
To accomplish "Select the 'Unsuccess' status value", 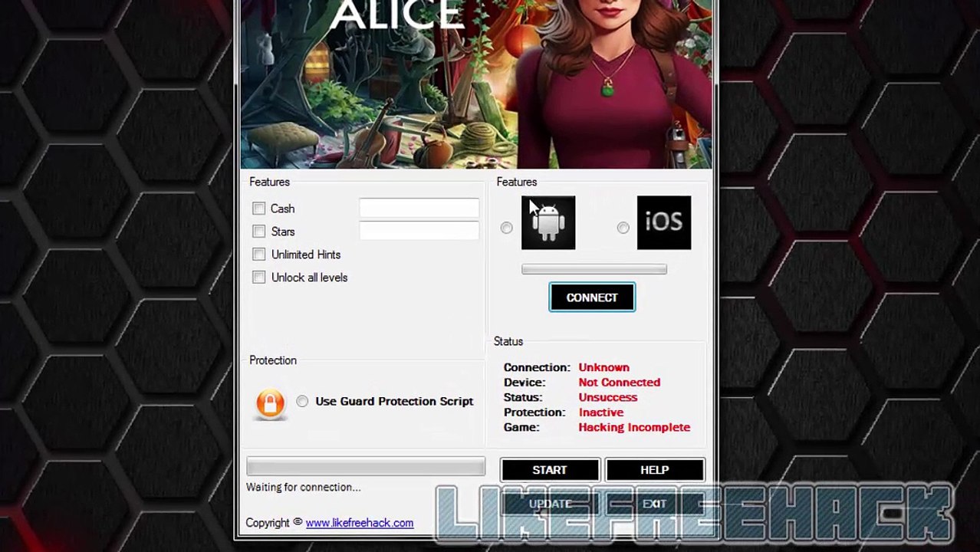I will 608,397.
